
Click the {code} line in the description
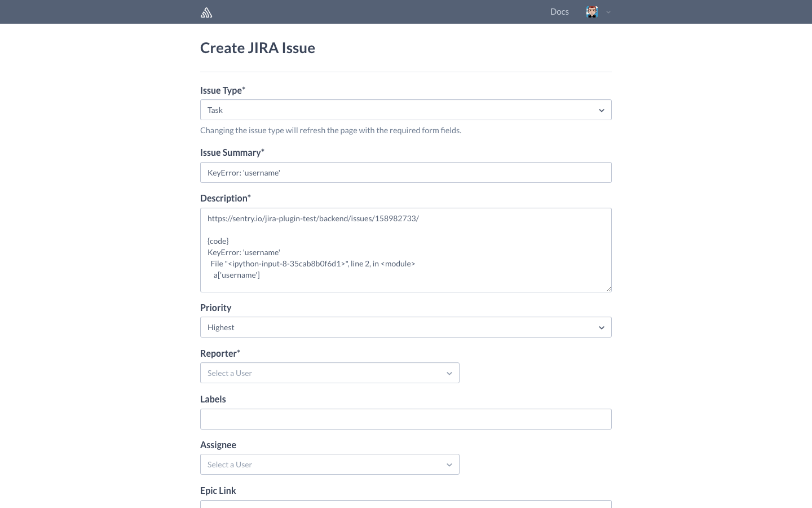218,241
